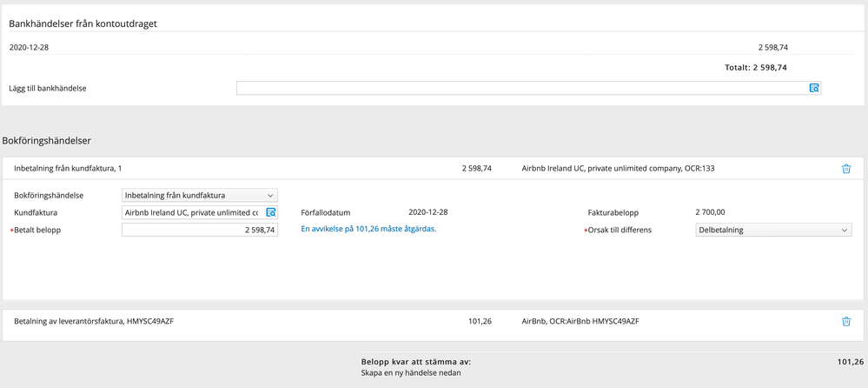Focus the Lägg till bankhändelse input field
This screenshot has height=388, width=868.
521,89
